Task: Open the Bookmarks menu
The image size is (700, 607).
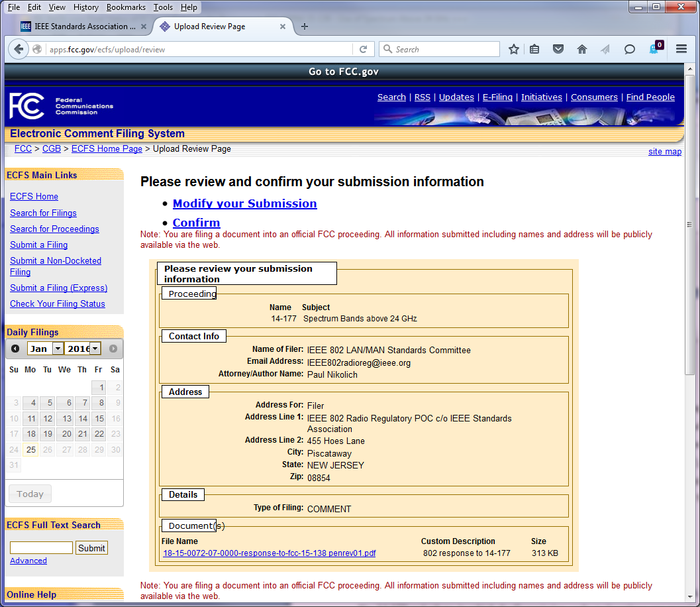Action: pyautogui.click(x=126, y=7)
